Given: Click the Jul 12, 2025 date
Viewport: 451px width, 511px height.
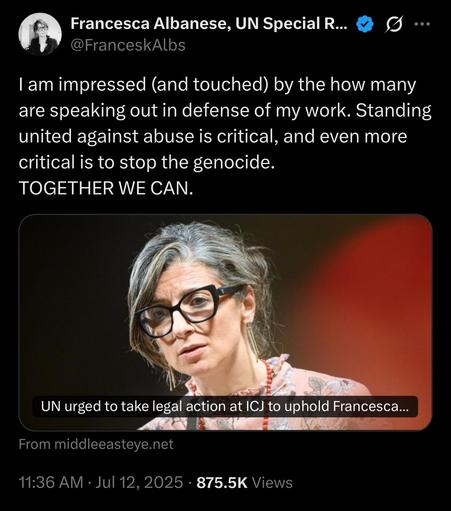Looking at the screenshot, I should point(139,482).
